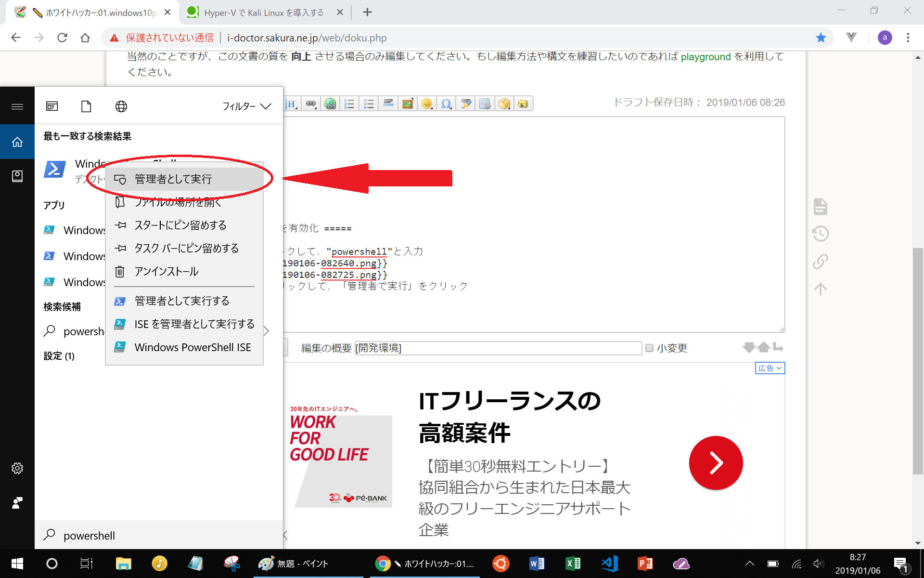Image resolution: width=924 pixels, height=578 pixels.
Task: Click the insert image toolbar icon
Action: [x=408, y=104]
